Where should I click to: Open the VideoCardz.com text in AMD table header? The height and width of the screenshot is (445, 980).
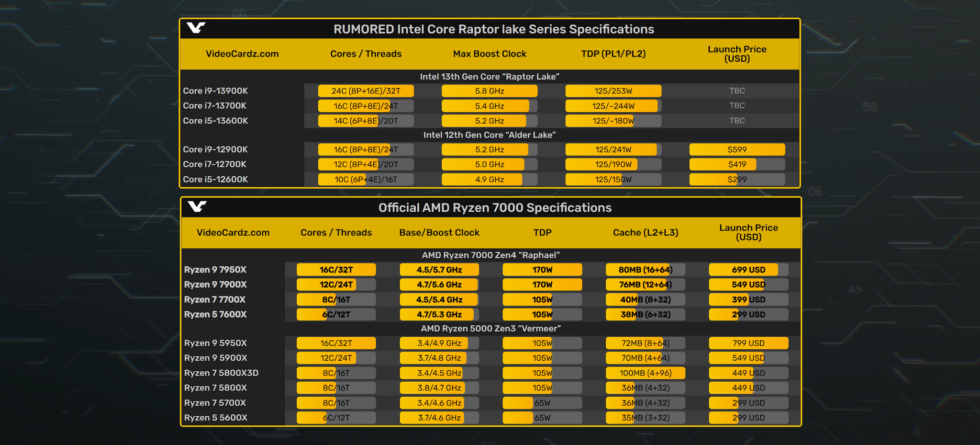pos(233,232)
